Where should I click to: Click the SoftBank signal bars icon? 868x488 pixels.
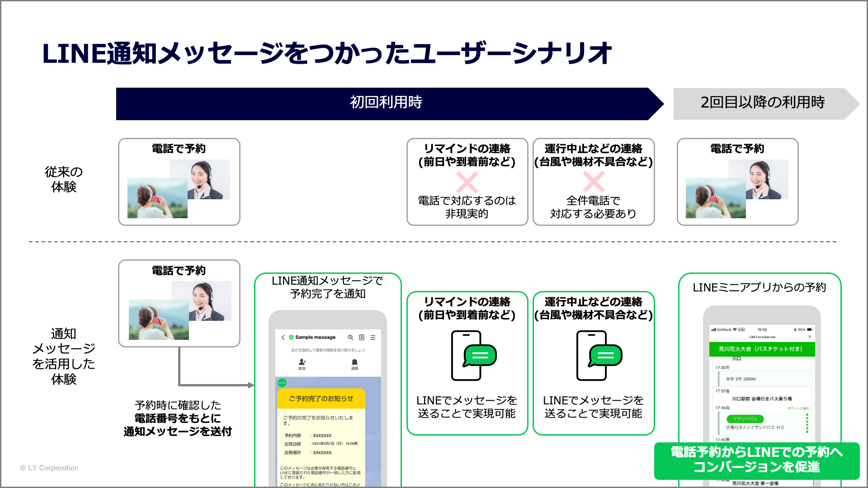713,329
